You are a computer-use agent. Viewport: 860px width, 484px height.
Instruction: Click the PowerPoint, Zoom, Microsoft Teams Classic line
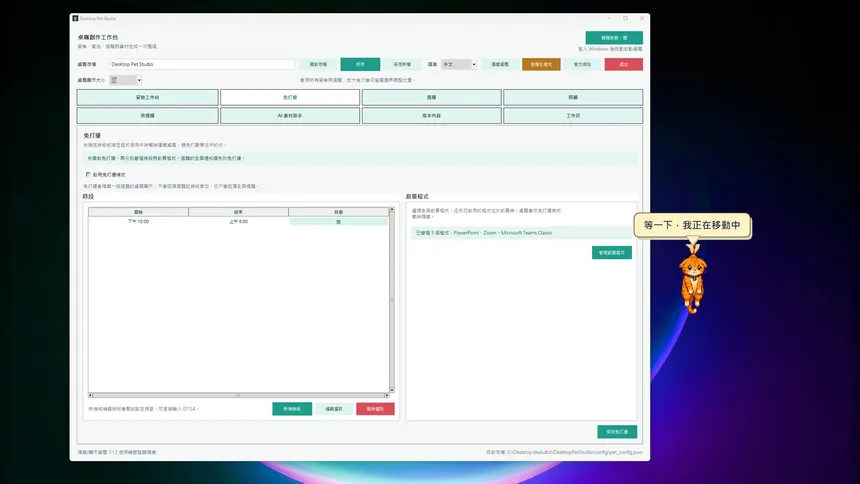521,233
